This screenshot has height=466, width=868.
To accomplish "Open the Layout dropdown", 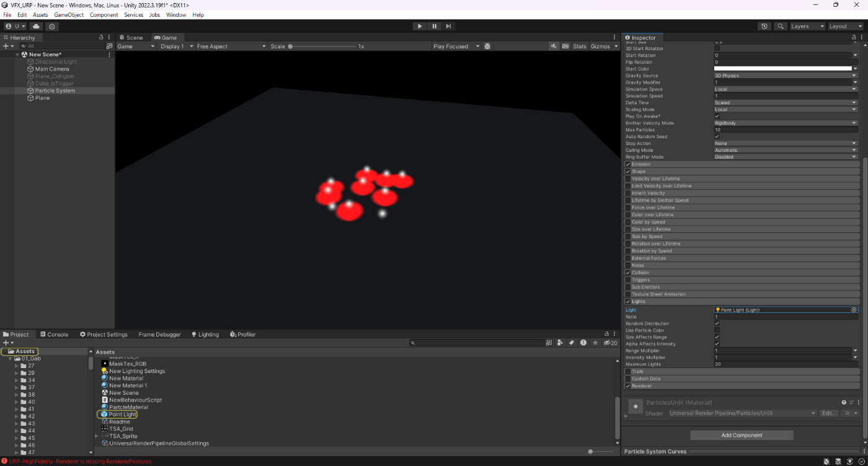I will pos(846,26).
